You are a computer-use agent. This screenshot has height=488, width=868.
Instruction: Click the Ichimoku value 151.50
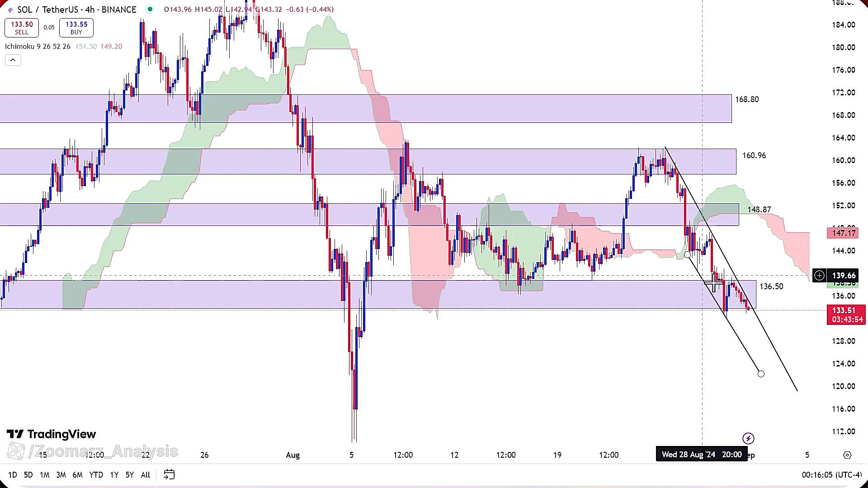click(86, 47)
